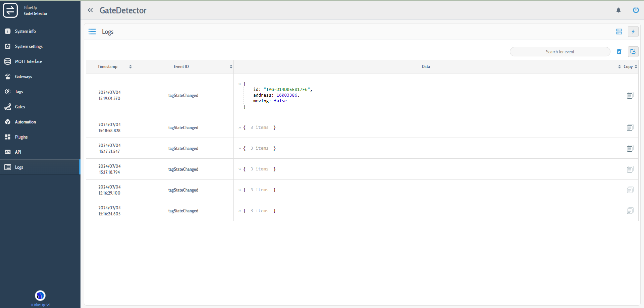Copy data of the 15:16:24.605 log entry
Viewport: 644px width, 308px height.
click(630, 211)
